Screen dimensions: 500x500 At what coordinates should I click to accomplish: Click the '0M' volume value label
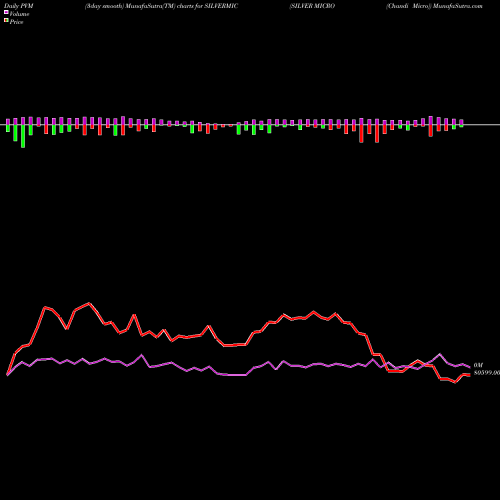point(478,365)
